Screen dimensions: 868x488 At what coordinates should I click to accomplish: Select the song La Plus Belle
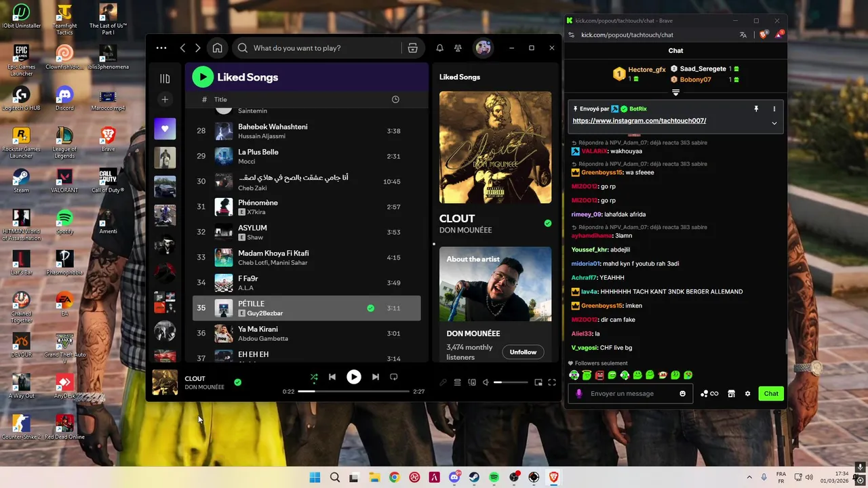coord(307,157)
